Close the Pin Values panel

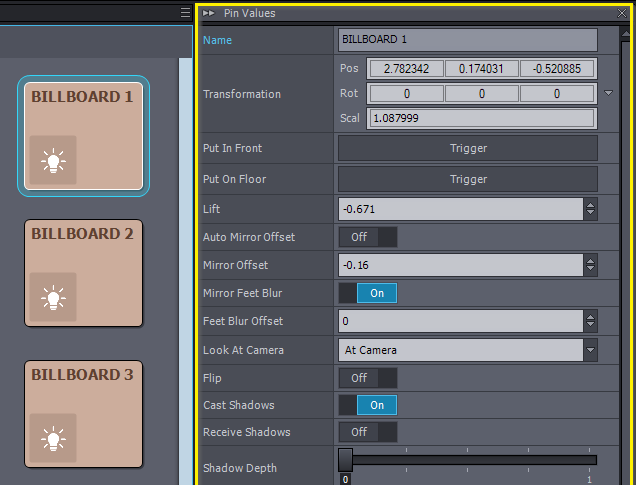point(624,13)
